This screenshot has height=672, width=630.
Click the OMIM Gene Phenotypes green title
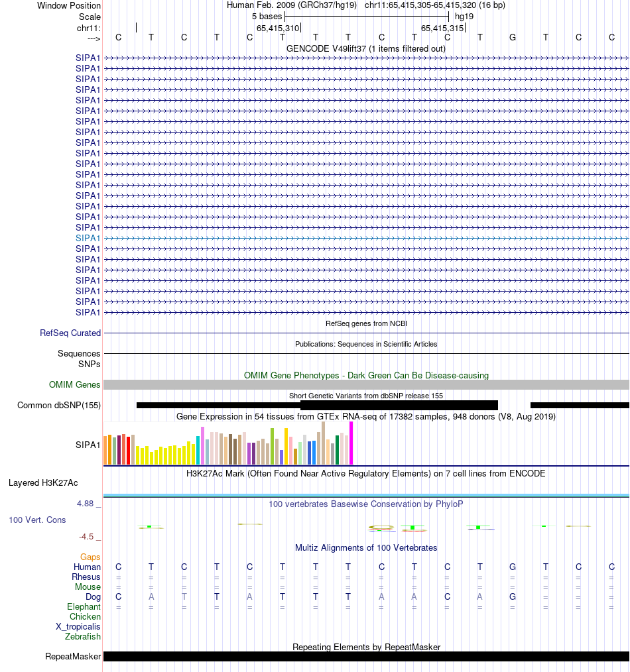tap(366, 375)
